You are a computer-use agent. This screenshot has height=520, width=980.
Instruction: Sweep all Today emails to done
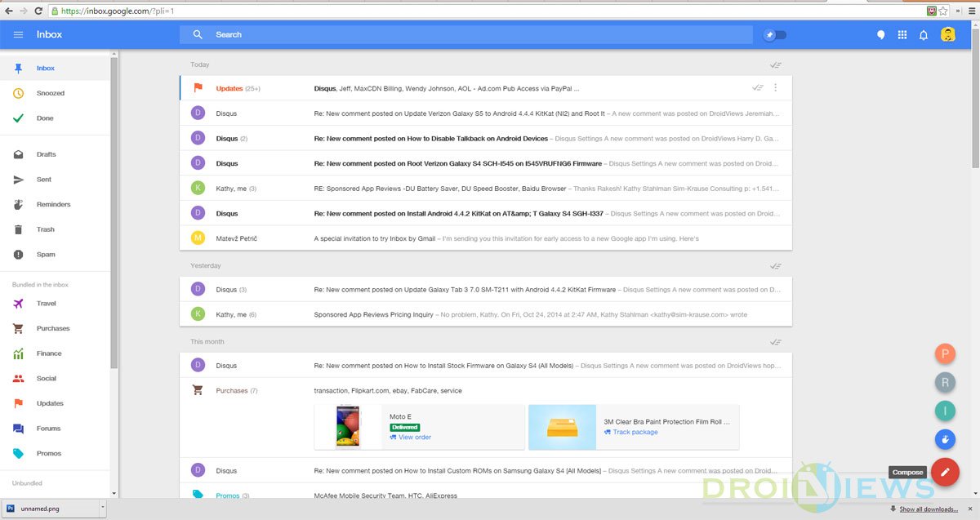775,64
